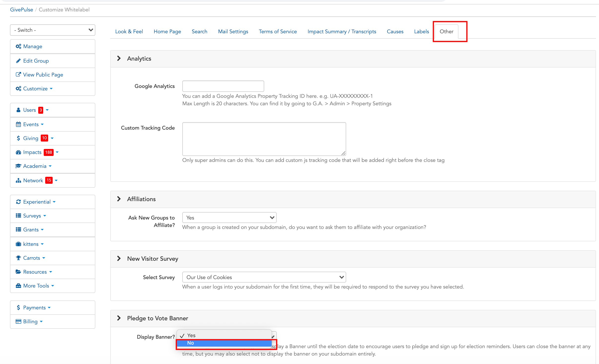
Task: Click the Experiential refresh icon
Action: [18, 202]
